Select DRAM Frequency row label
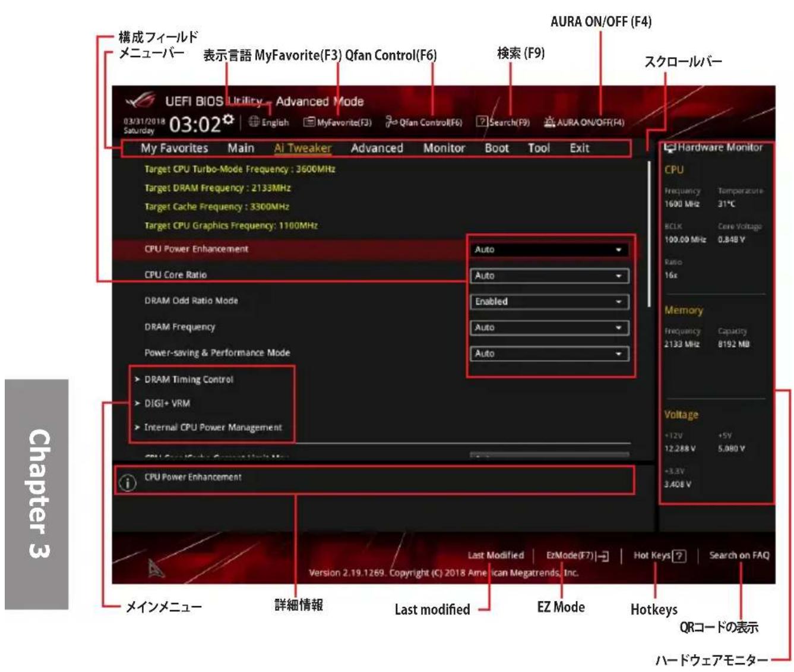794x672 pixels. [x=180, y=327]
